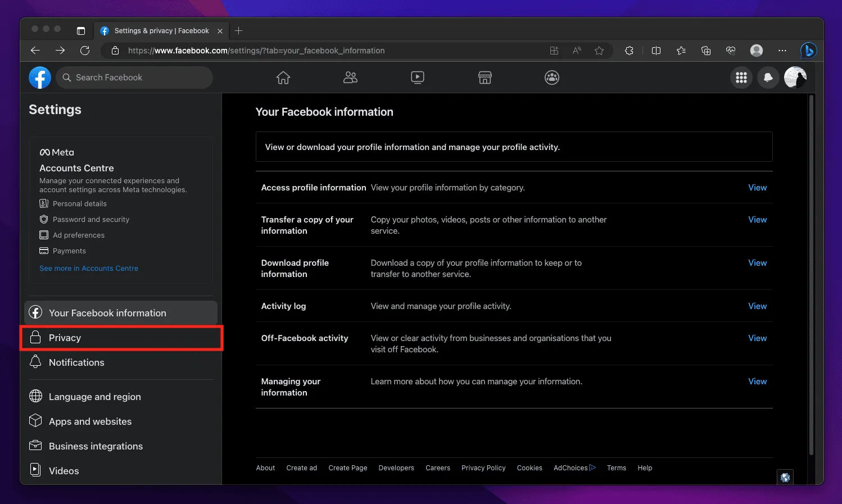Image resolution: width=842 pixels, height=504 pixels.
Task: Click the AdChoices footer link
Action: coord(574,468)
